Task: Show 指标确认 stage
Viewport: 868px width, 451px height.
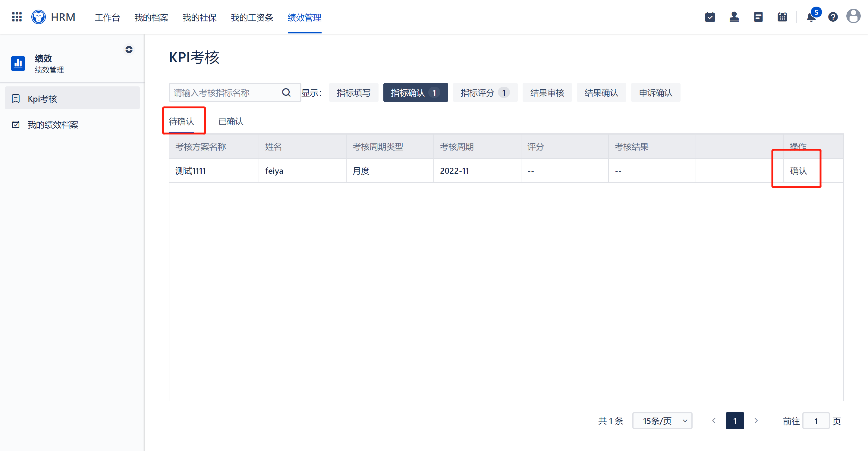Action: tap(416, 92)
